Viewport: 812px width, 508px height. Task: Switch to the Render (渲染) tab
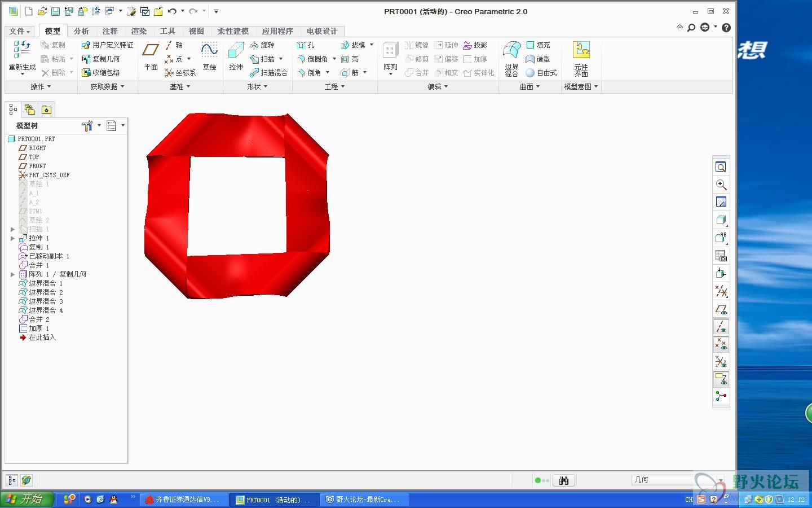139,31
